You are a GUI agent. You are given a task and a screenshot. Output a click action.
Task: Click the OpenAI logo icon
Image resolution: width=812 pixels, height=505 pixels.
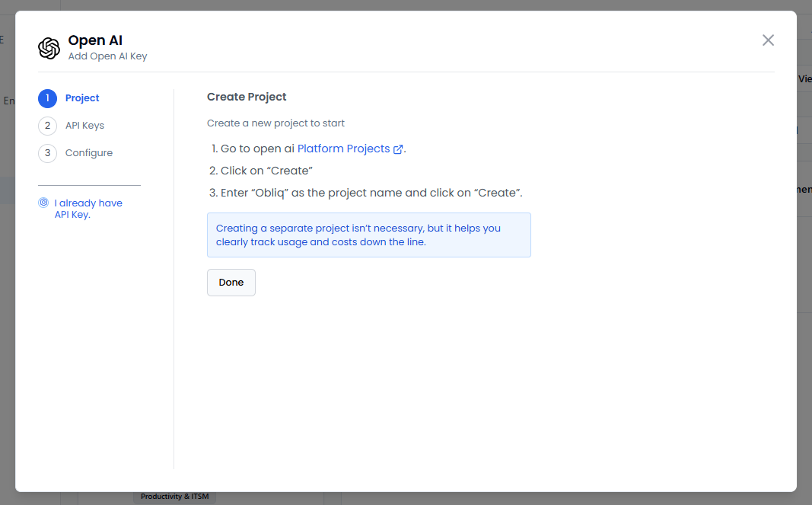tap(49, 48)
